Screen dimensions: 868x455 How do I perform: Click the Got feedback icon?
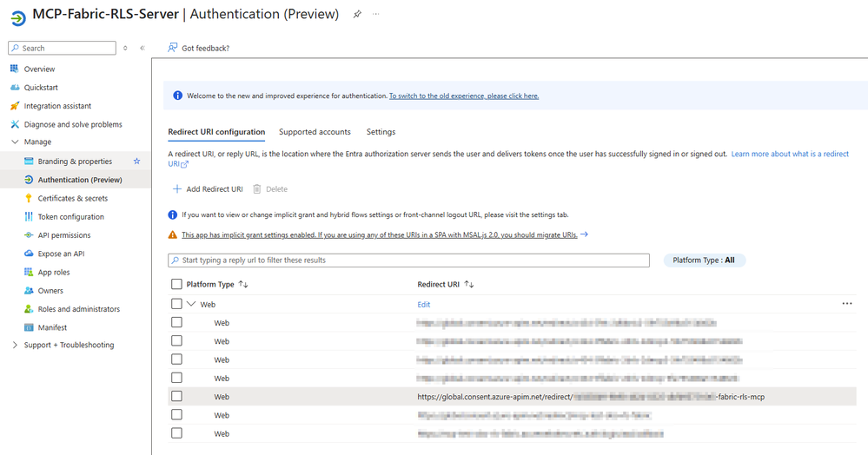173,48
